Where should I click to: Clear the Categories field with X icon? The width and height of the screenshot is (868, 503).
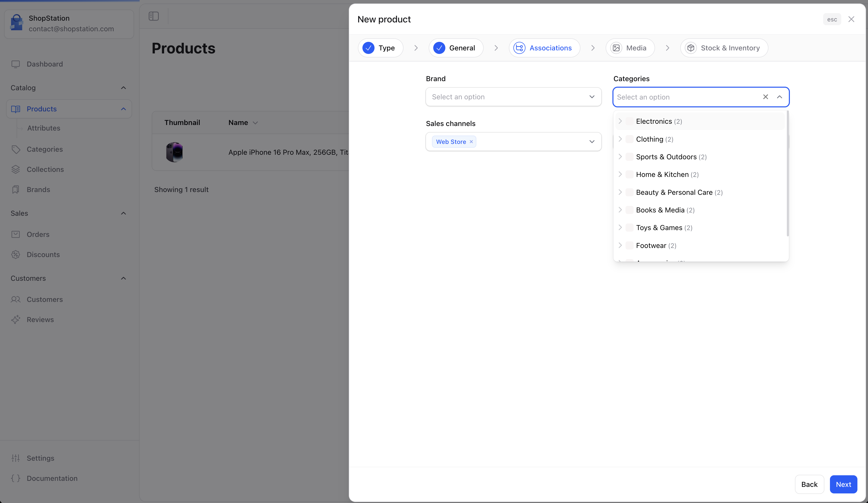[x=765, y=97]
